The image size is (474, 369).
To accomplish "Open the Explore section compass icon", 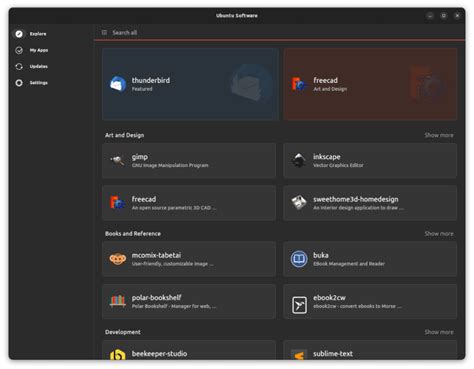I will point(19,34).
